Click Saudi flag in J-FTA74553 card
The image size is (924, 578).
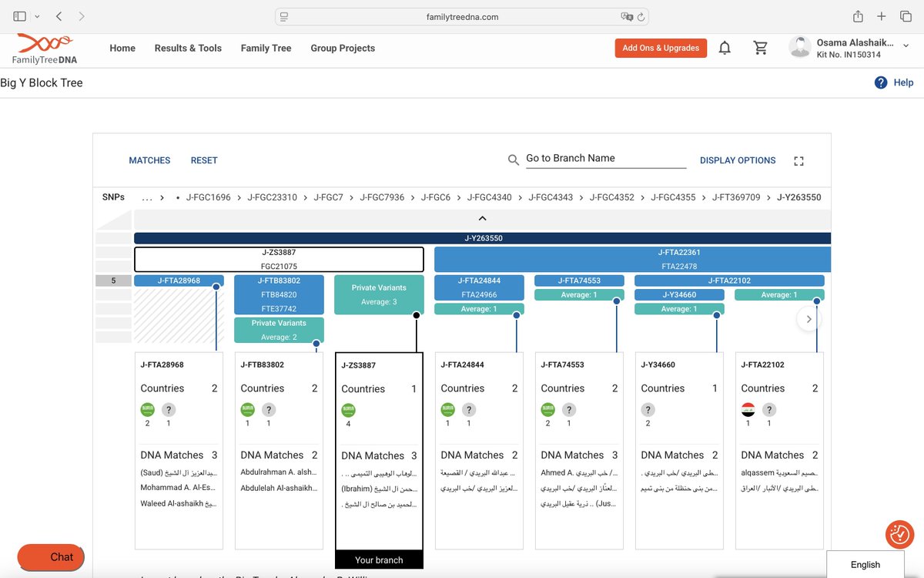click(547, 409)
